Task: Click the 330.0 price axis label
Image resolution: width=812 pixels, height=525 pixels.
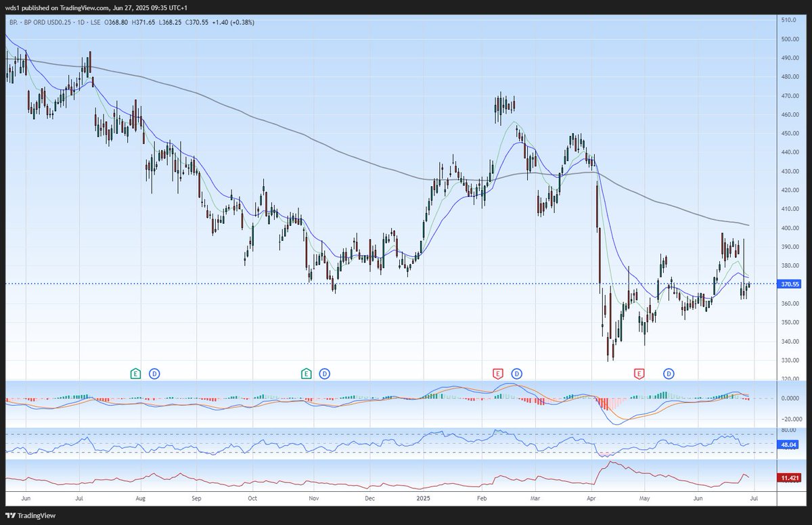Action: (x=789, y=361)
